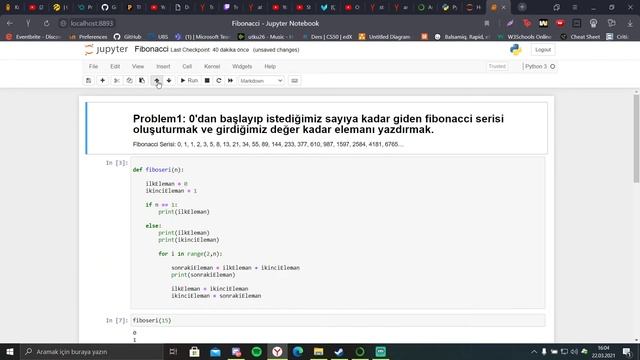This screenshot has width=640, height=360.
Task: Click the taskbar search box
Action: (92, 351)
